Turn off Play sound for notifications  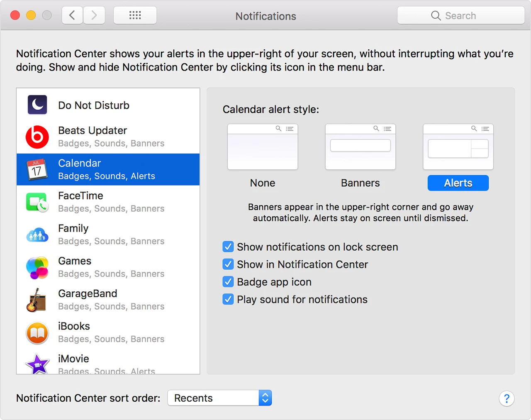pos(228,299)
